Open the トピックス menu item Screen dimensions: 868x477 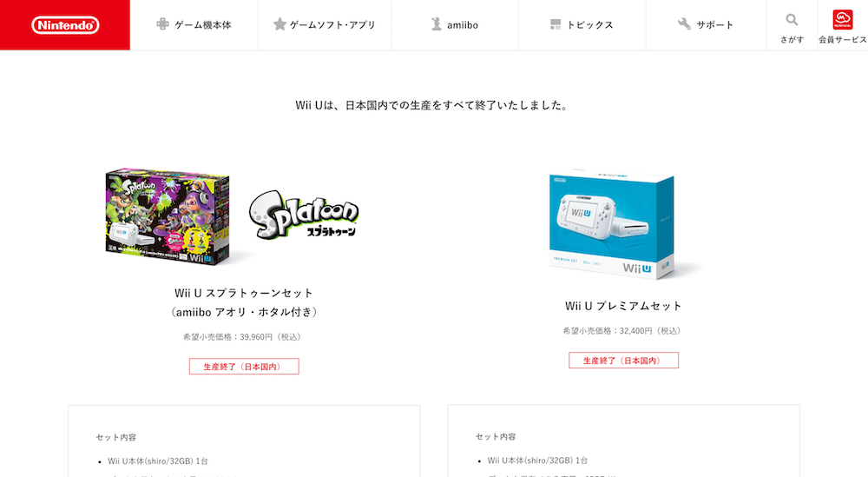tap(590, 25)
